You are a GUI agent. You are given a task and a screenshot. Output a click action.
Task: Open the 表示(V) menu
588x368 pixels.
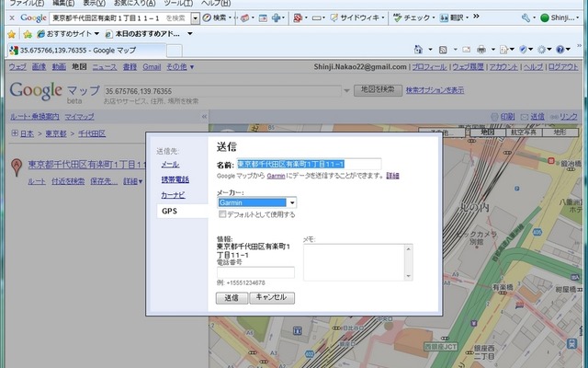(94, 3)
